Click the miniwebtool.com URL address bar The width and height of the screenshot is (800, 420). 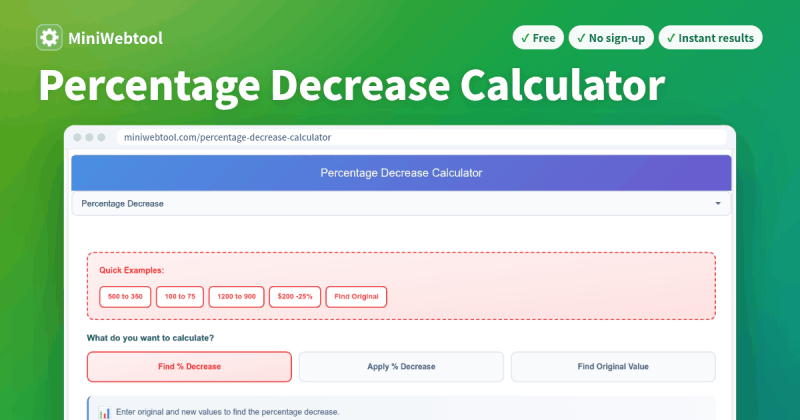tap(422, 137)
